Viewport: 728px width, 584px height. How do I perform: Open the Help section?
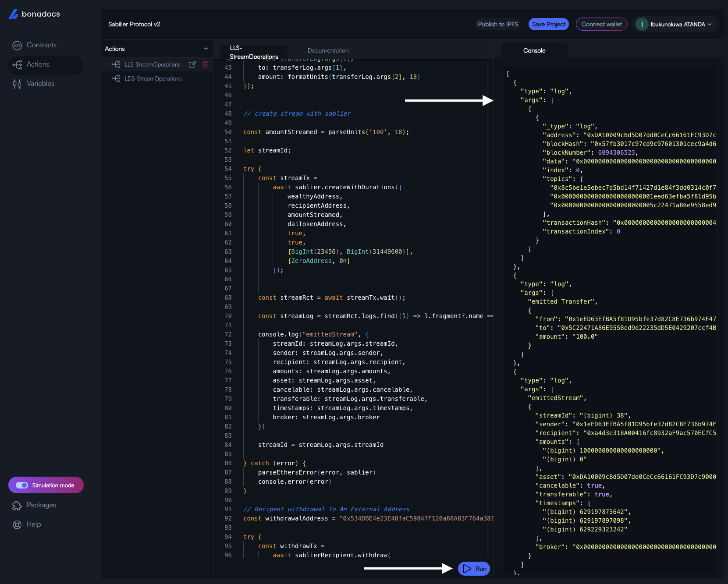34,524
